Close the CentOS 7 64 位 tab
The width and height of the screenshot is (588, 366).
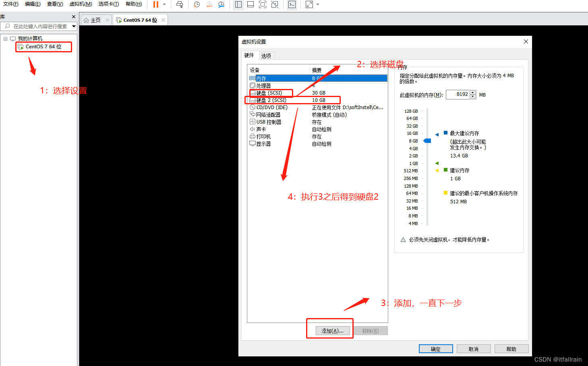tap(163, 20)
